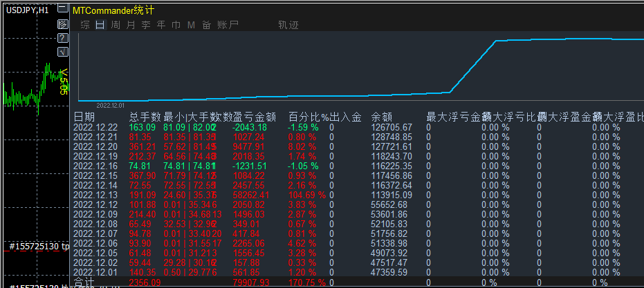
Task: Select the 2022.12.15 date row
Action: 95,175
